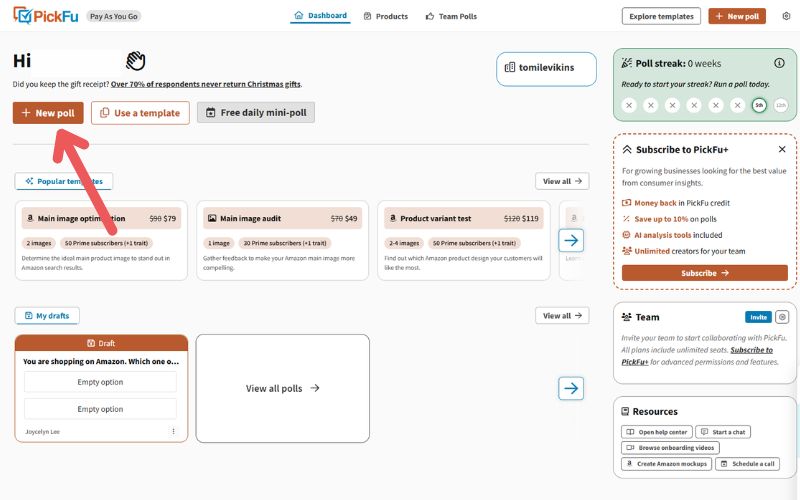Viewport: 800px width, 500px height.
Task: Click the PickFu logo
Action: [45, 16]
